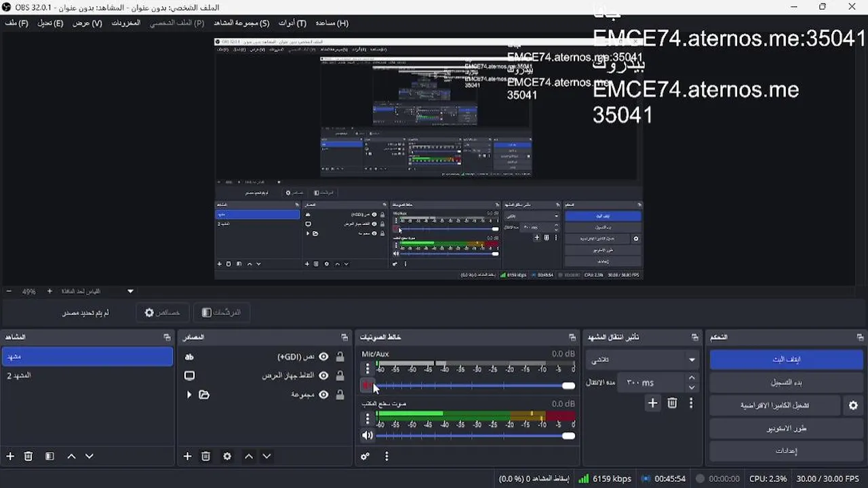This screenshot has height=488, width=868.
Task: Click the Studio Mode button
Action: (787, 428)
